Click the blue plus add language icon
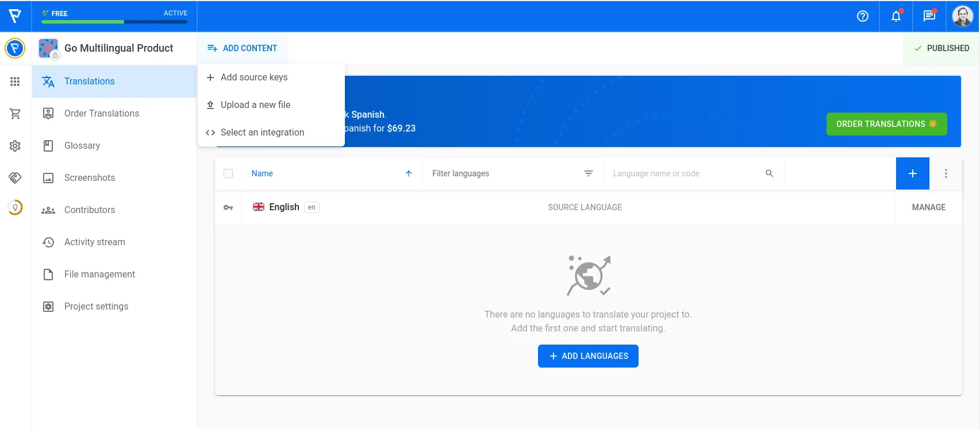The width and height of the screenshot is (980, 429). coord(912,173)
